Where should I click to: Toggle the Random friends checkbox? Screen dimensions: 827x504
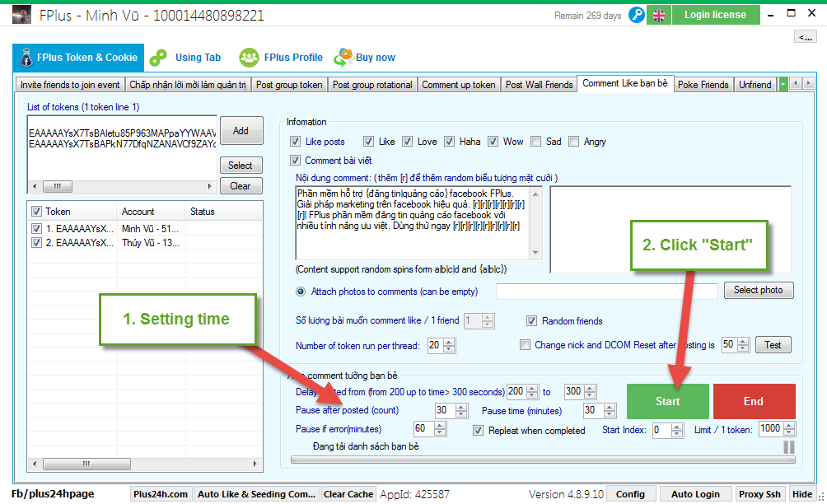click(x=531, y=321)
